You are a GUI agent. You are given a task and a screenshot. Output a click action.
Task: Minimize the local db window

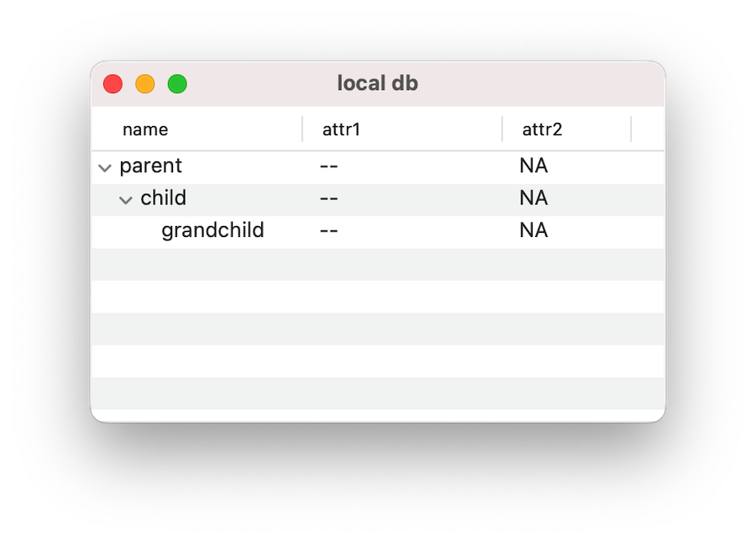pos(145,84)
